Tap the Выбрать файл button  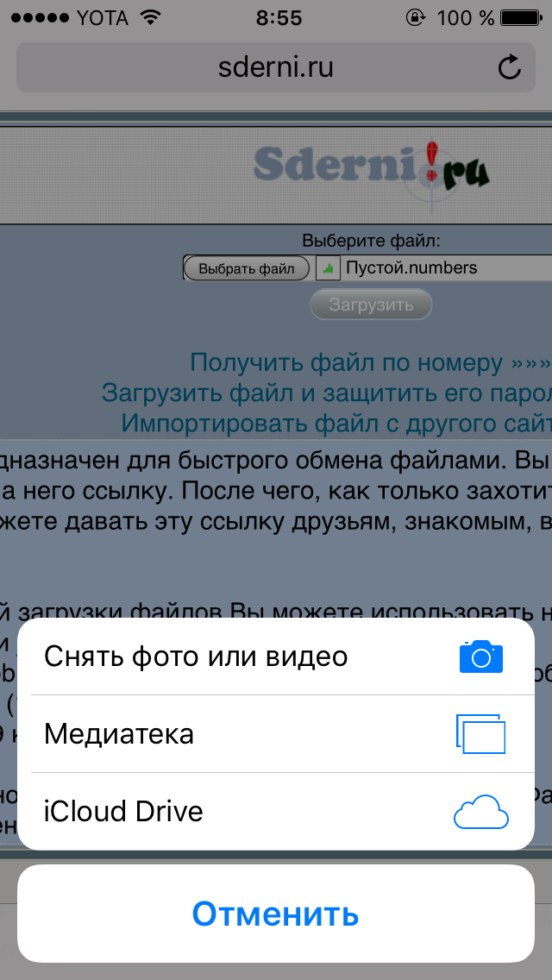click(247, 269)
